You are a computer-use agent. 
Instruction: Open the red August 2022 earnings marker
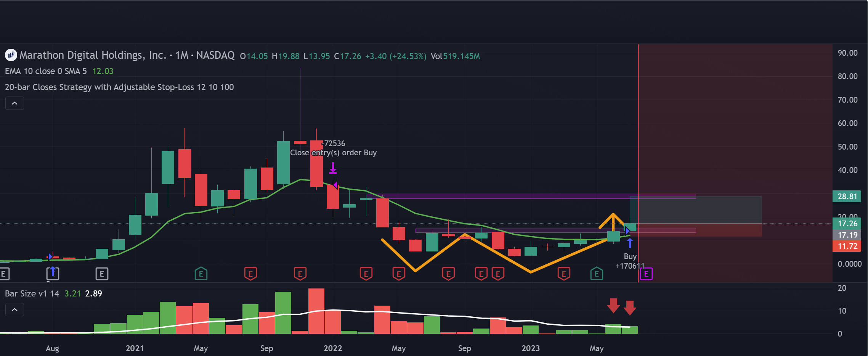448,274
